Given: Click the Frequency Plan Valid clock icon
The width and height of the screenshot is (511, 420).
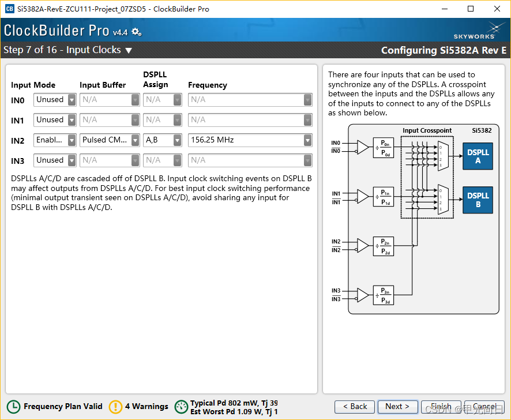Looking at the screenshot, I should click(12, 406).
